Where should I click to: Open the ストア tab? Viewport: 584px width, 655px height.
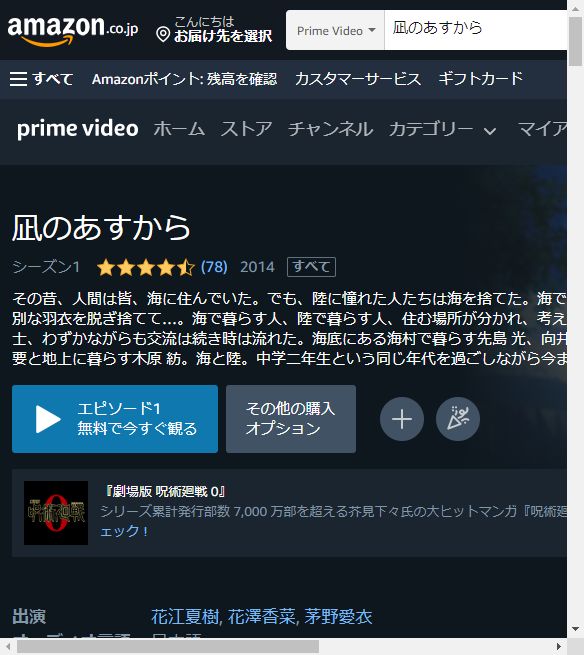point(246,129)
